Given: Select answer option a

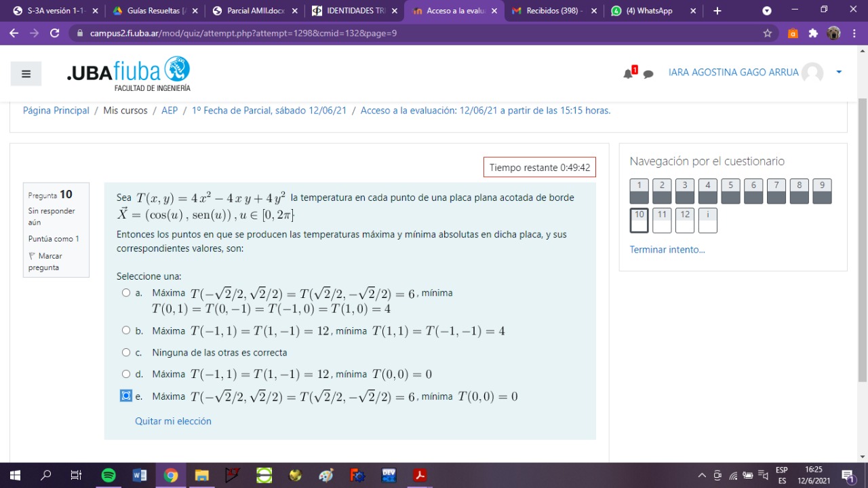Looking at the screenshot, I should pos(126,293).
